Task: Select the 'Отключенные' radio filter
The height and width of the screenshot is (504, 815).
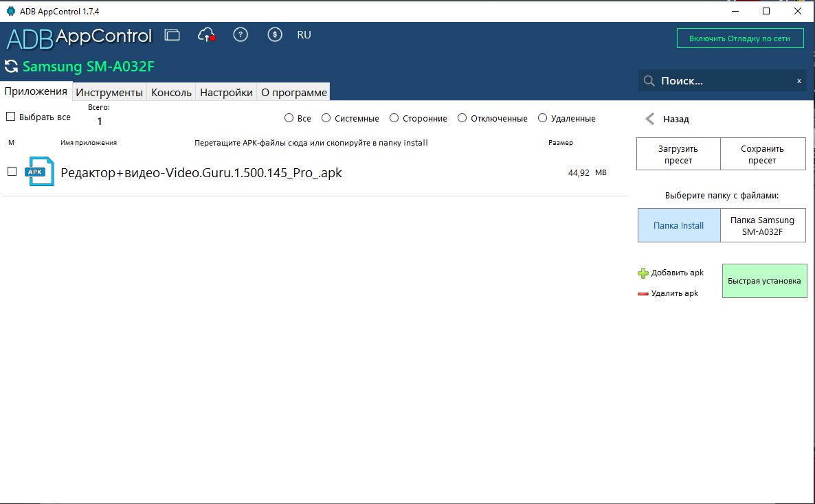Action: [462, 118]
